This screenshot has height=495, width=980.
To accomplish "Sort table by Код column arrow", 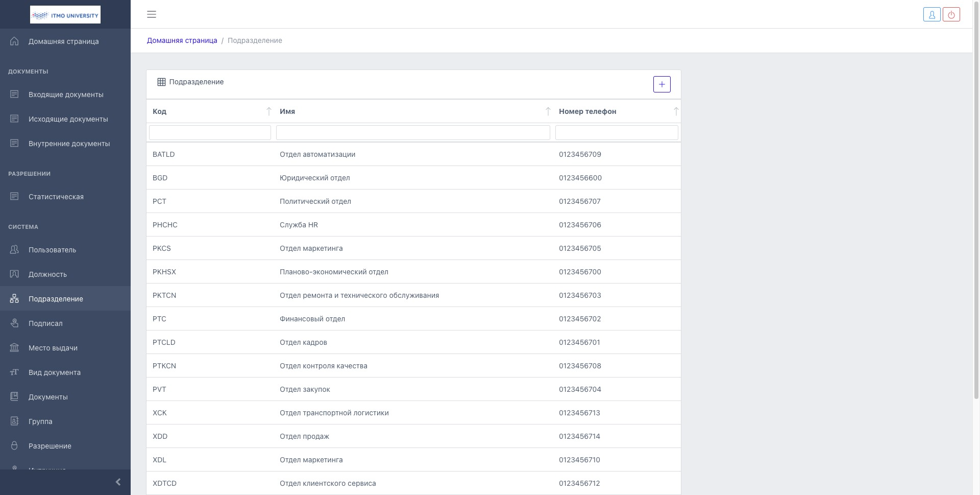I will pyautogui.click(x=268, y=111).
